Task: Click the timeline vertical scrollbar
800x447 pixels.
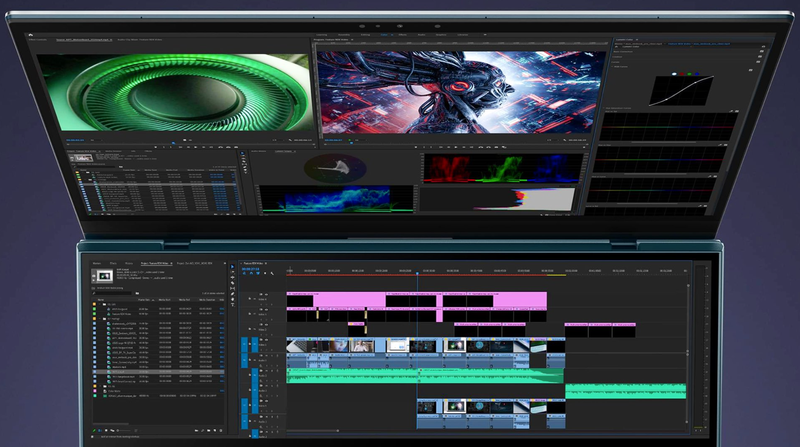Action: [x=688, y=352]
